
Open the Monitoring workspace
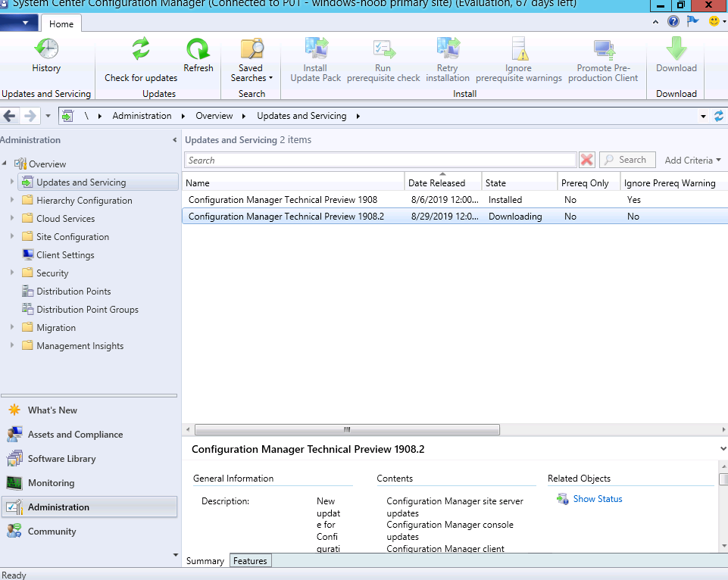[51, 482]
